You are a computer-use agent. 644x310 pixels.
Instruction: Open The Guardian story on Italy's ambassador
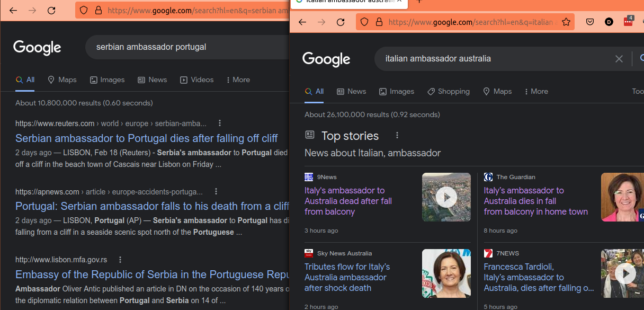[535, 201]
